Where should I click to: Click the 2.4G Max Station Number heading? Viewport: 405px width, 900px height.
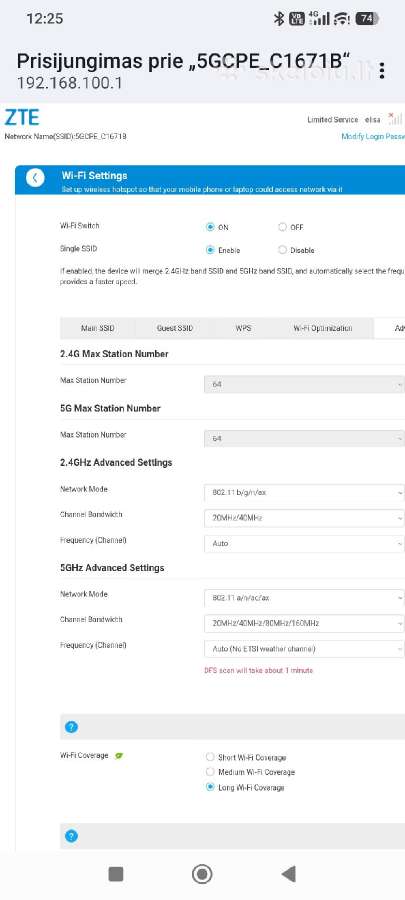pyautogui.click(x=114, y=354)
